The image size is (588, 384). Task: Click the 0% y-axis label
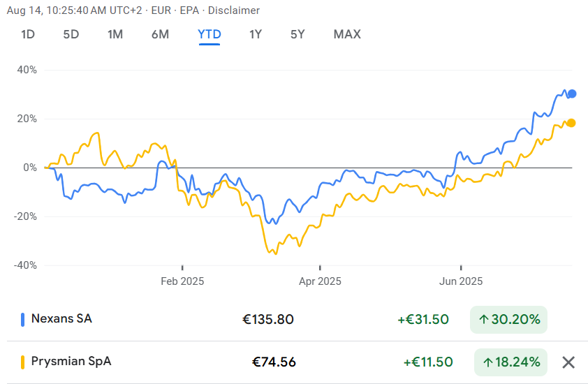pos(30,168)
